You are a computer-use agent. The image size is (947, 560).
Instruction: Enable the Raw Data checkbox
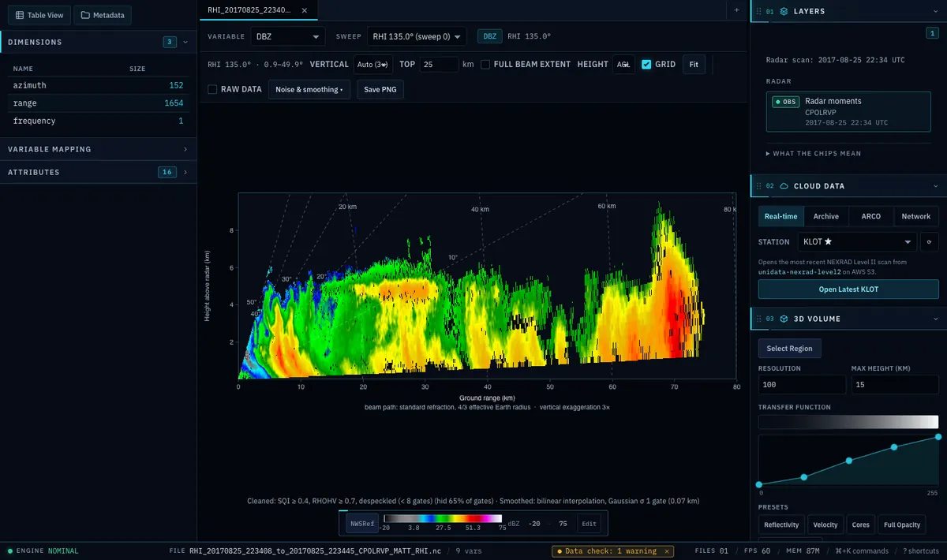tap(212, 90)
